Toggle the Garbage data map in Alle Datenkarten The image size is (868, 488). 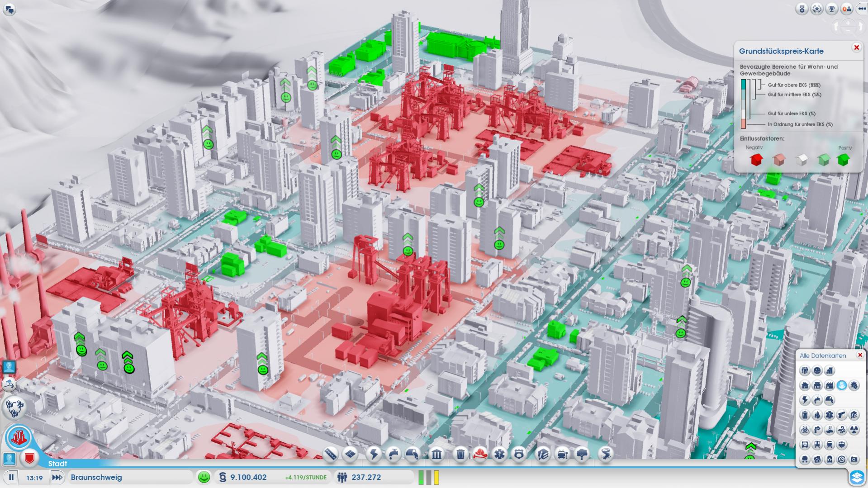coord(805,415)
